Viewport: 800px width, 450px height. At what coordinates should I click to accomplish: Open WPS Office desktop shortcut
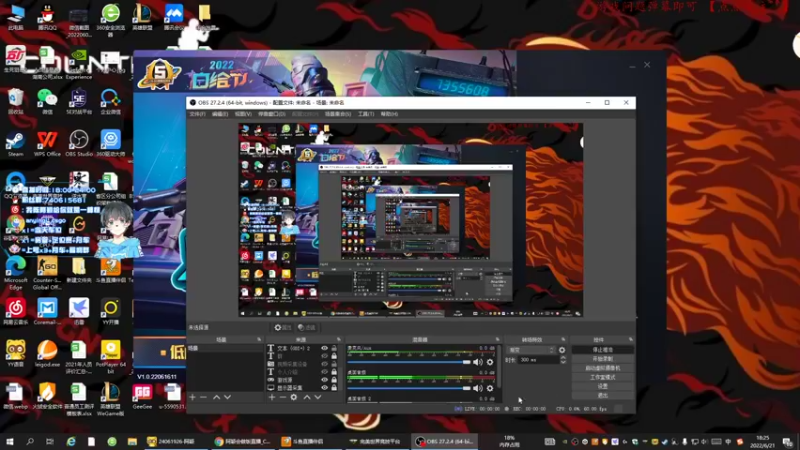tap(47, 143)
